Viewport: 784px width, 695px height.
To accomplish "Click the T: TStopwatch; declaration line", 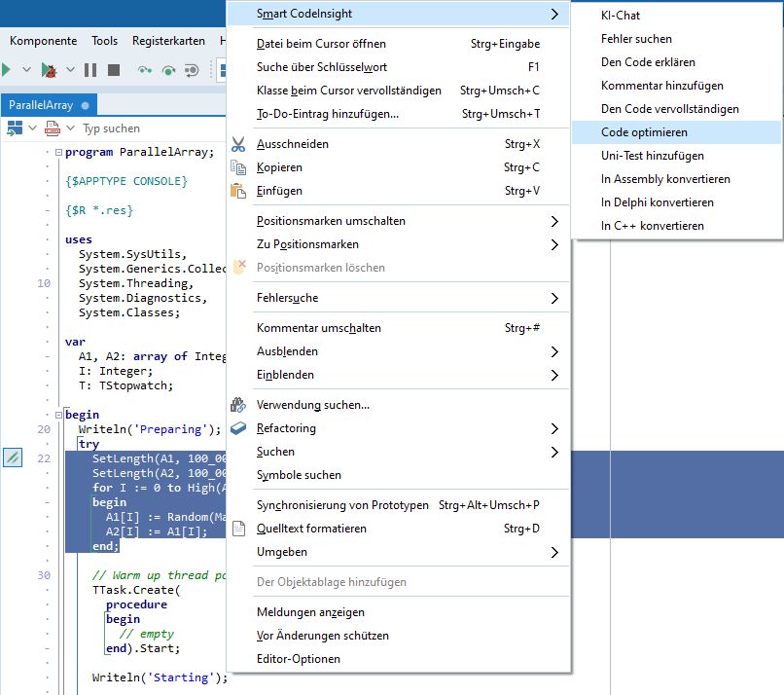I will pyautogui.click(x=125, y=385).
